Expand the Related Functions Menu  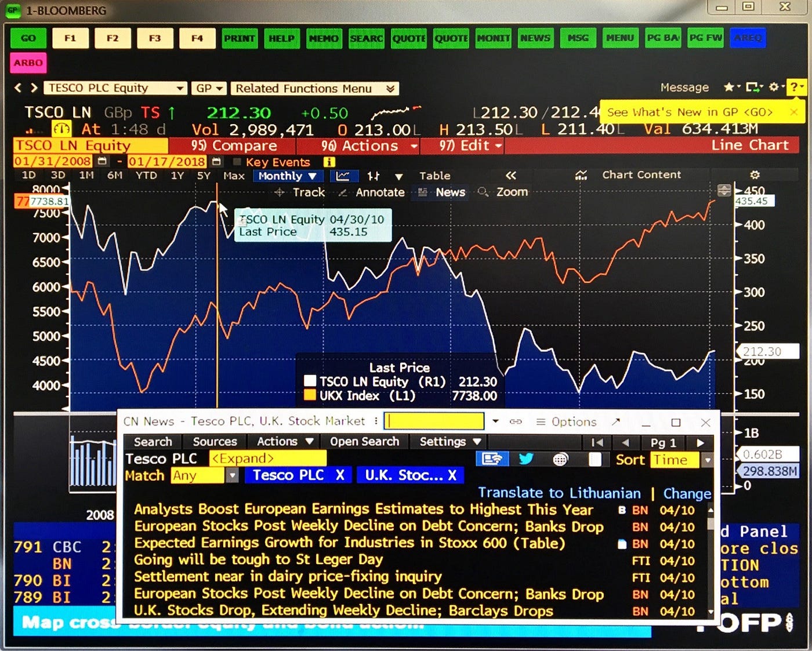point(315,88)
